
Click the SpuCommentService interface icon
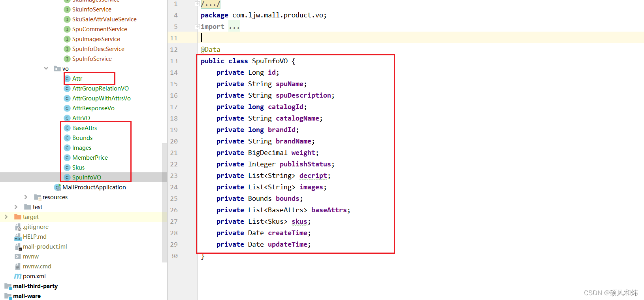67,29
